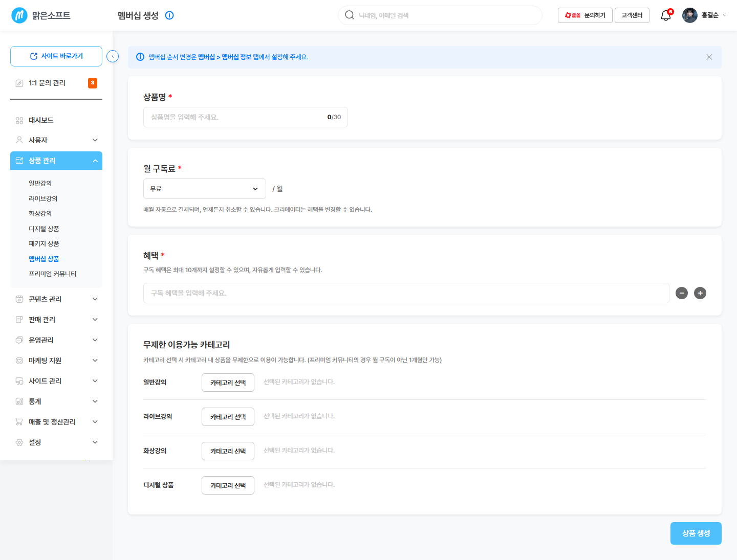Expand the 설정 chevron
Image resolution: width=737 pixels, height=560 pixels.
(95, 442)
